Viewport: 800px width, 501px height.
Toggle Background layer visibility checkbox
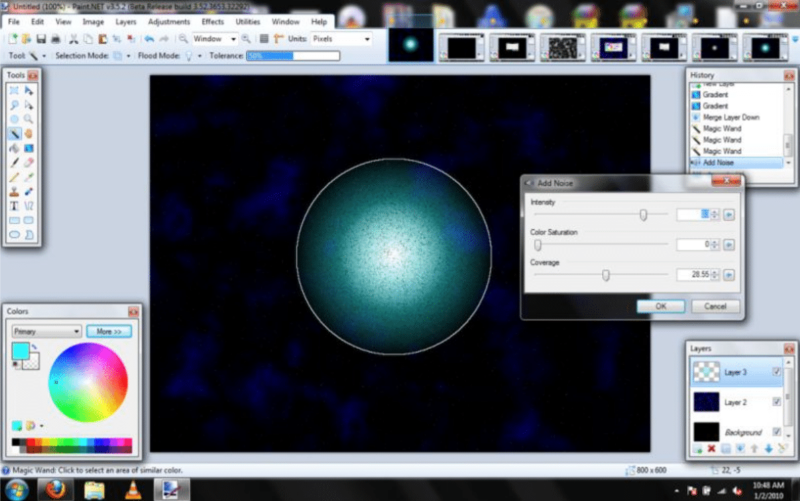(777, 432)
